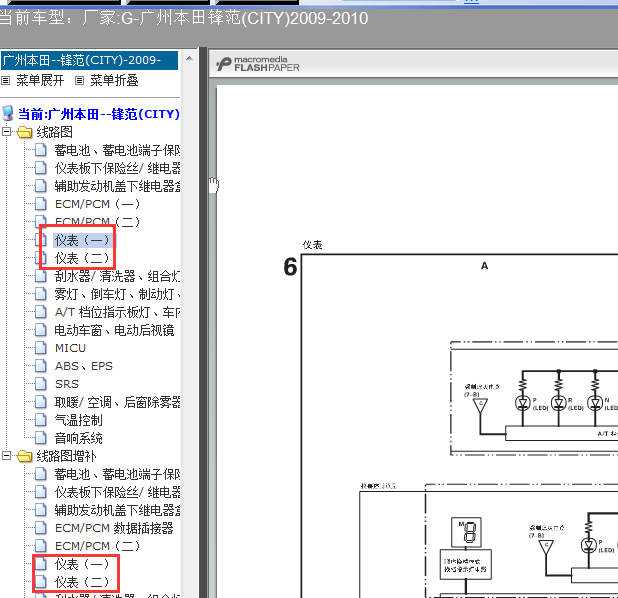Click the 广州本田--锋范(CITY)-2009- panel header
The image size is (618, 598).
[89, 60]
